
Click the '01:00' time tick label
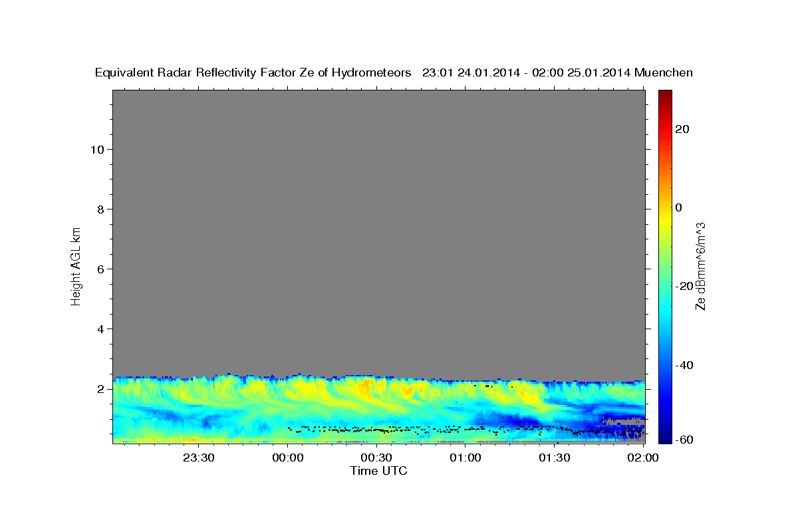[465, 458]
